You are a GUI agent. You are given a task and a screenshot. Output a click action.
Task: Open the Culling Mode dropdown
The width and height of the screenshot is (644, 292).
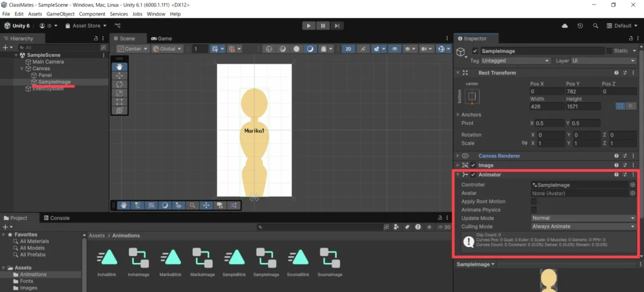[583, 226]
